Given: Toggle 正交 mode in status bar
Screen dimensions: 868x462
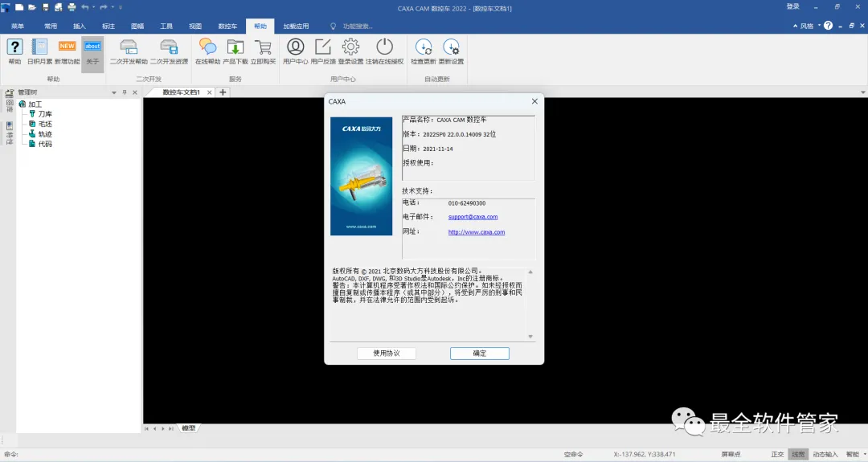Looking at the screenshot, I should (x=777, y=454).
